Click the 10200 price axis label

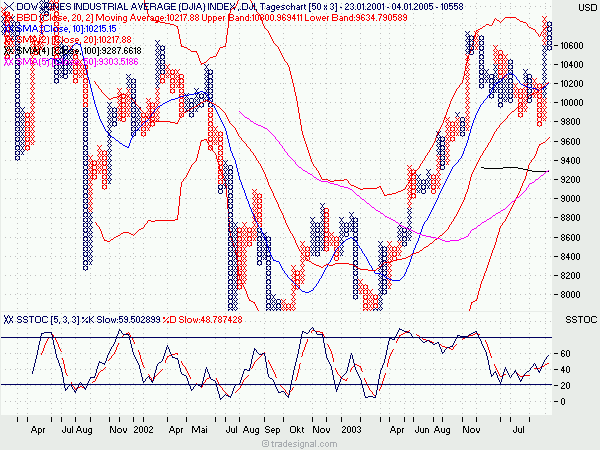(572, 84)
